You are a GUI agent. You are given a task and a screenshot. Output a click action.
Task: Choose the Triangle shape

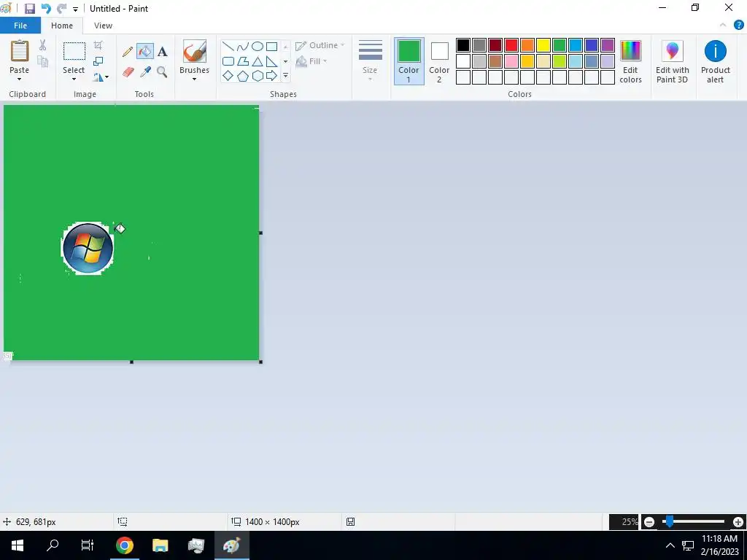point(258,61)
